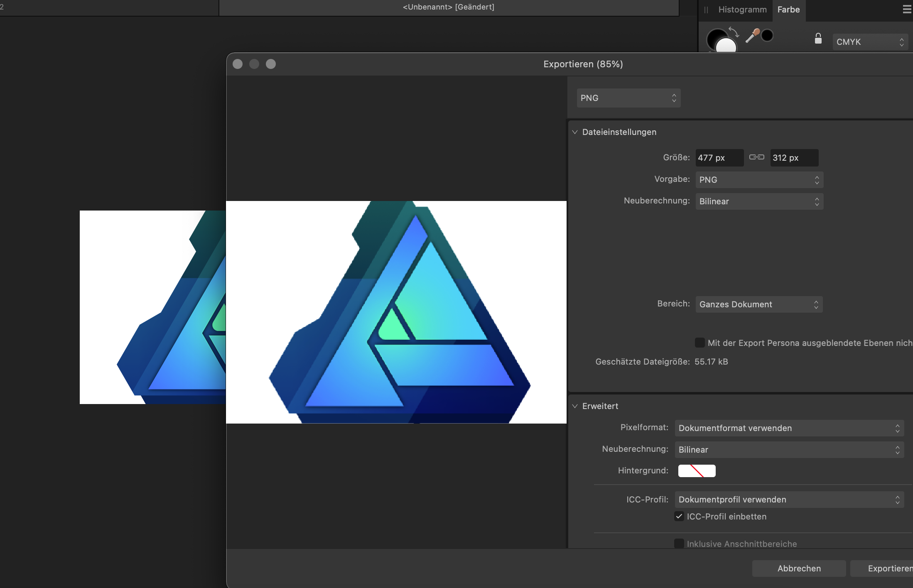Close the Exportieren dialog window

tap(238, 64)
